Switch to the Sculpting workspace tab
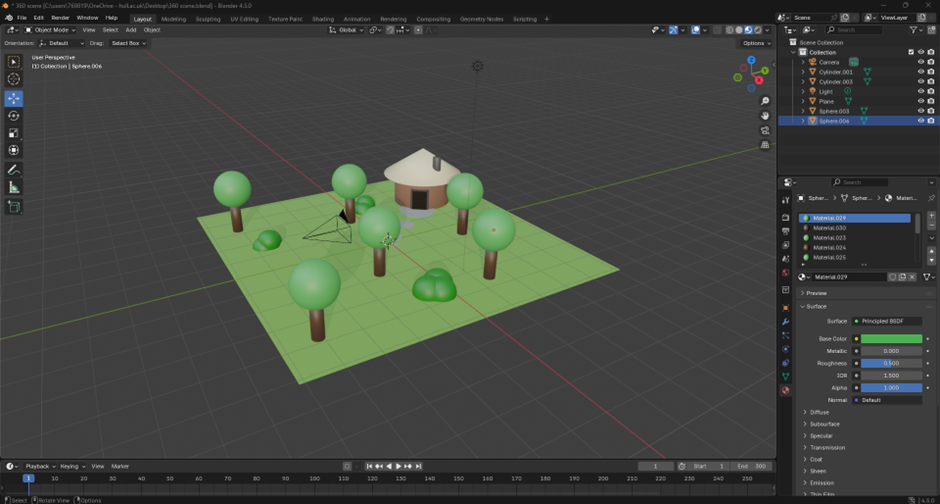The height and width of the screenshot is (504, 940). click(x=208, y=18)
